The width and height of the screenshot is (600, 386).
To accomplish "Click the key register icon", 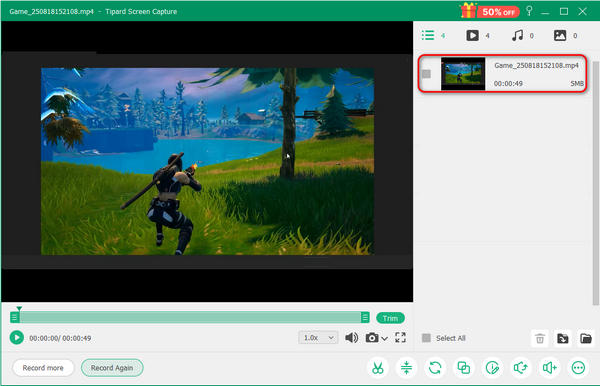I will 529,11.
